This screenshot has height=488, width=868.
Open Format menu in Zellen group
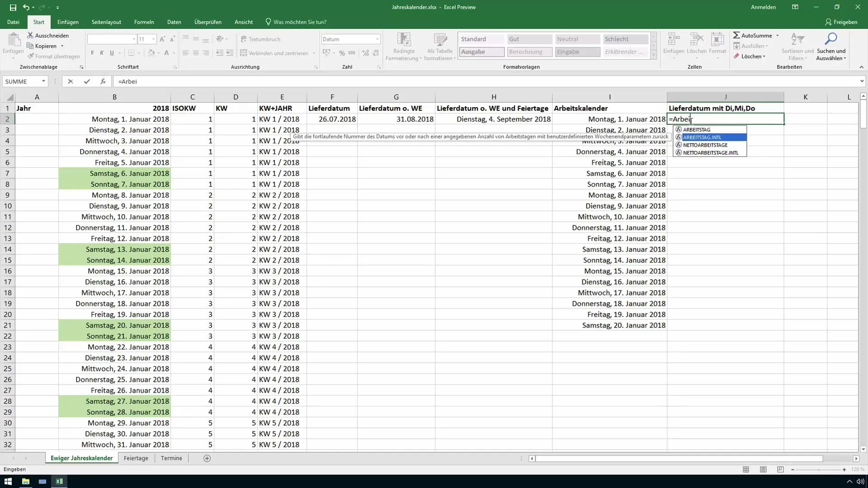[717, 46]
